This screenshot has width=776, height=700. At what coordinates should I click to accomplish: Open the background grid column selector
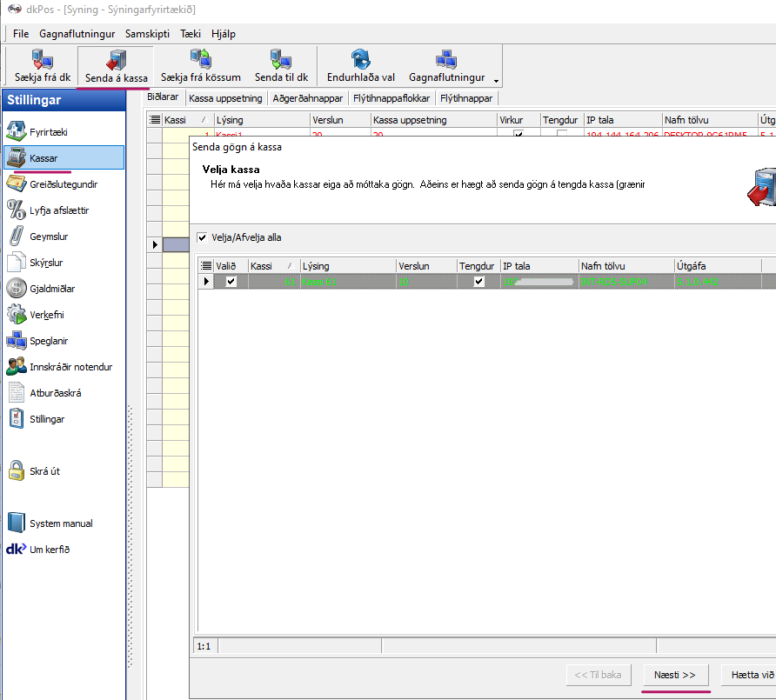155,120
